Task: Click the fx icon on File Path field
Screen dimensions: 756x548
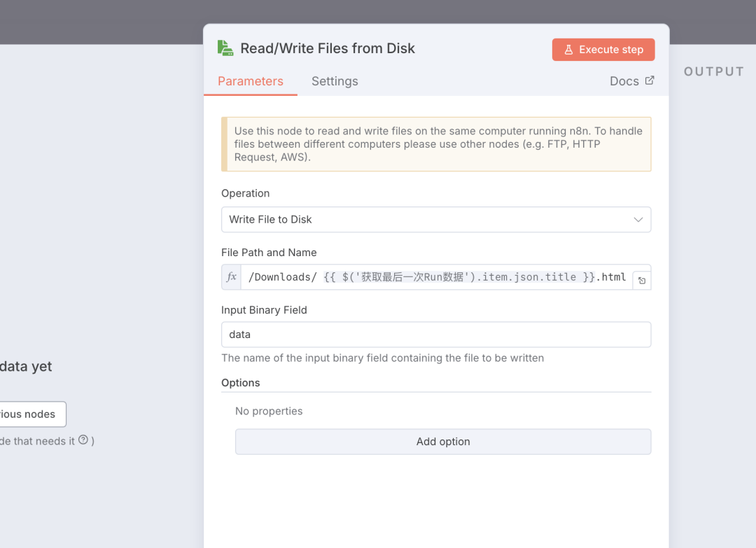Action: pos(231,277)
